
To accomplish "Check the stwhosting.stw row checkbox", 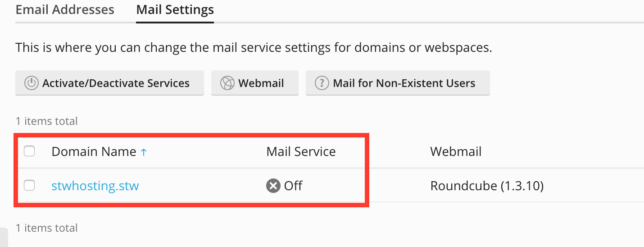I will pyautogui.click(x=29, y=185).
